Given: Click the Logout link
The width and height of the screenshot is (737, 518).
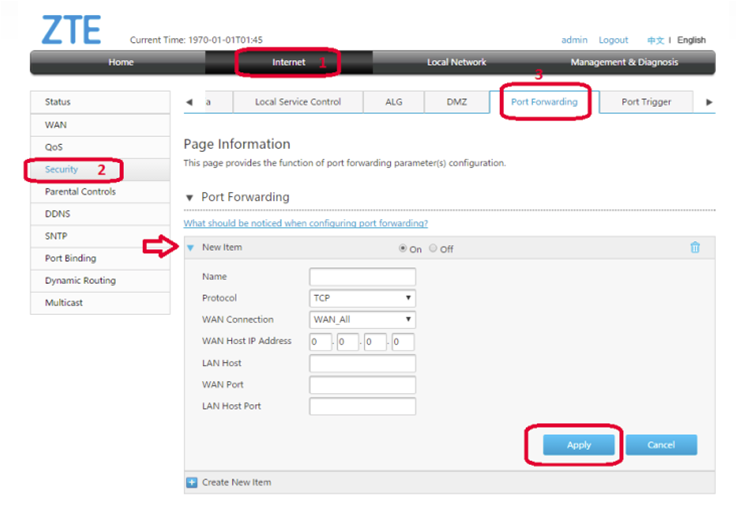Looking at the screenshot, I should [613, 40].
